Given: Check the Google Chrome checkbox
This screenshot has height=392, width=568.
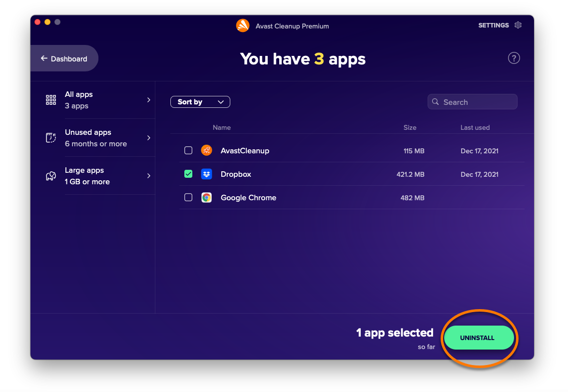Looking at the screenshot, I should click(188, 197).
